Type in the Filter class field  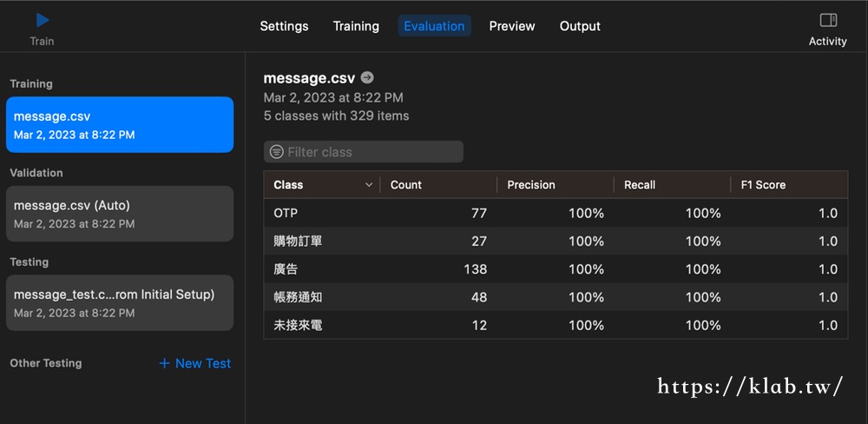[373, 152]
